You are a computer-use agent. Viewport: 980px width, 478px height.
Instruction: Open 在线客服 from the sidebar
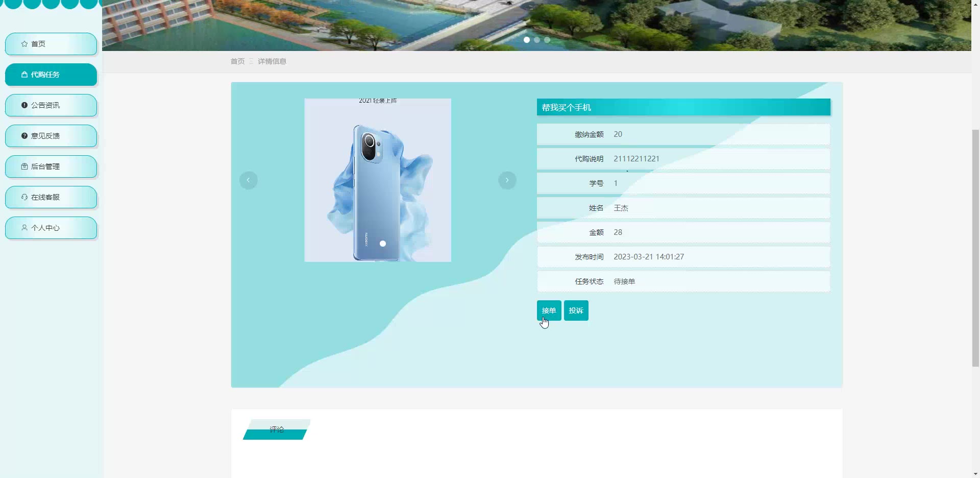[x=51, y=197]
